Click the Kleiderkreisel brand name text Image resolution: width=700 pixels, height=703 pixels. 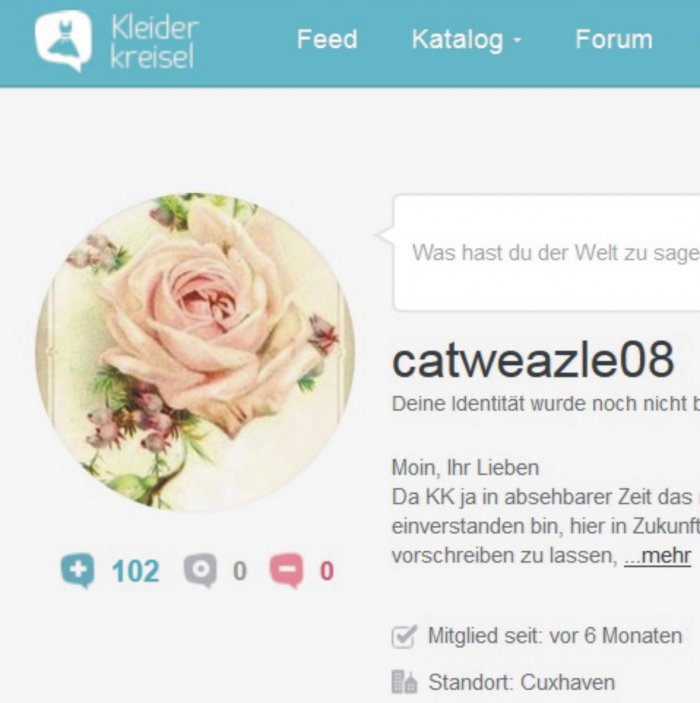(x=154, y=41)
